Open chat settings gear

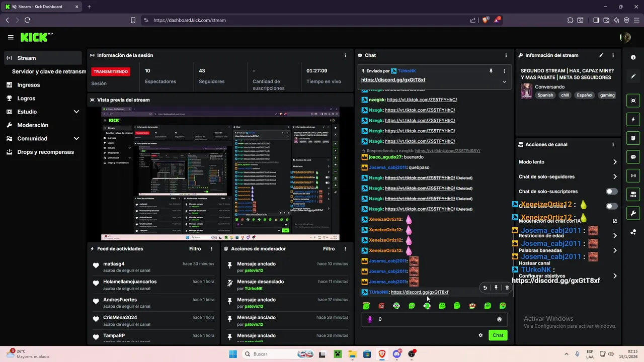coord(480,335)
